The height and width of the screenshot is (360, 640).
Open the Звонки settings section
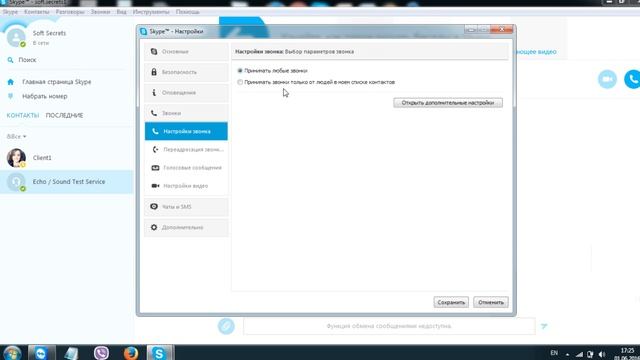point(186,113)
